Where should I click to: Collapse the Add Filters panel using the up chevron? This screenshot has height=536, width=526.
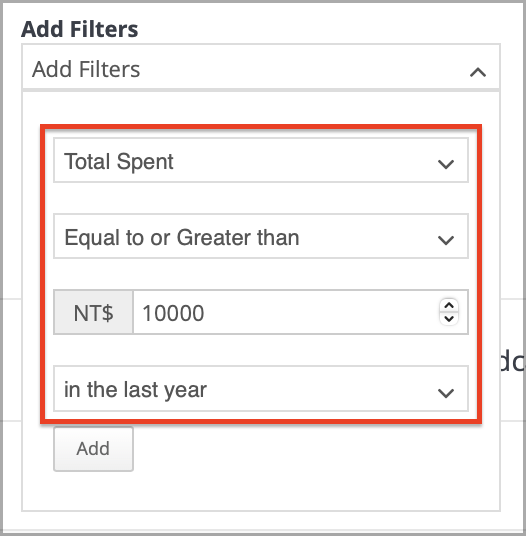click(x=477, y=72)
